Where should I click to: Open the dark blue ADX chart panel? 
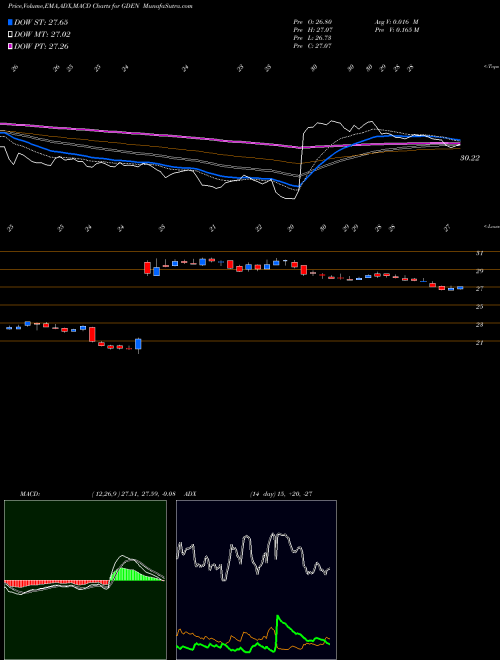pos(256,580)
